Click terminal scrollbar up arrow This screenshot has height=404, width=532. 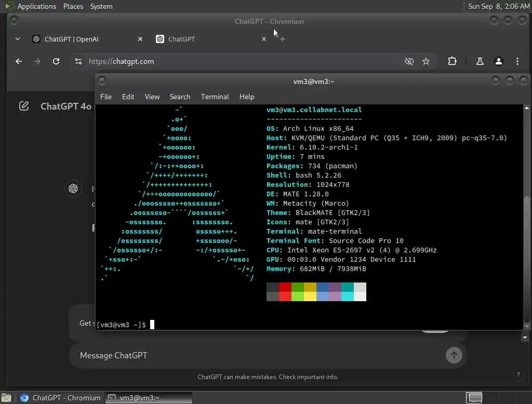(x=527, y=108)
